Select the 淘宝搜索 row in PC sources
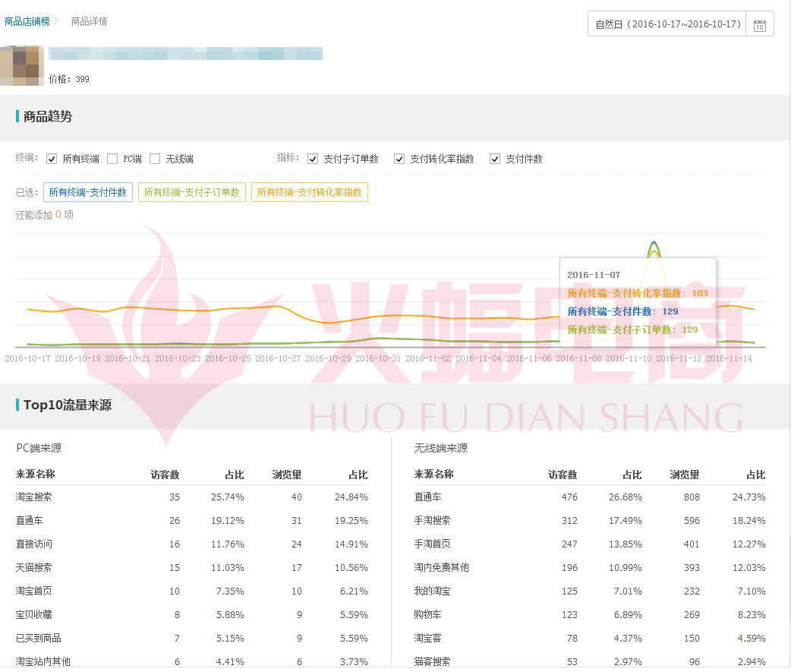The image size is (791, 672). click(192, 497)
